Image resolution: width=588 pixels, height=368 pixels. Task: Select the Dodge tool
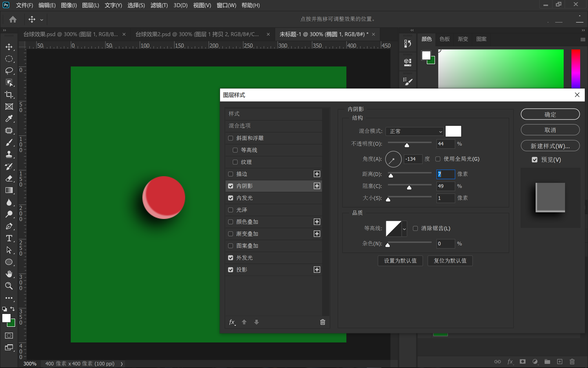[9, 214]
